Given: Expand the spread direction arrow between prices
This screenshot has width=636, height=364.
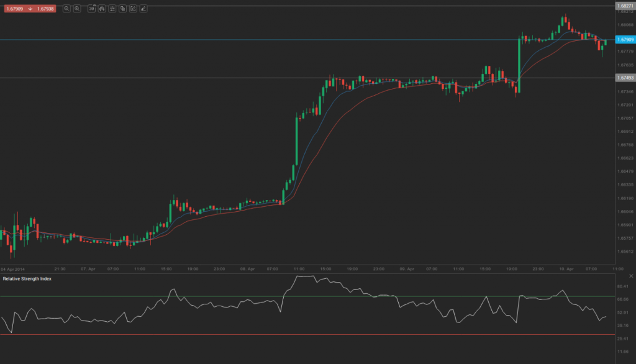Looking at the screenshot, I should [30, 9].
